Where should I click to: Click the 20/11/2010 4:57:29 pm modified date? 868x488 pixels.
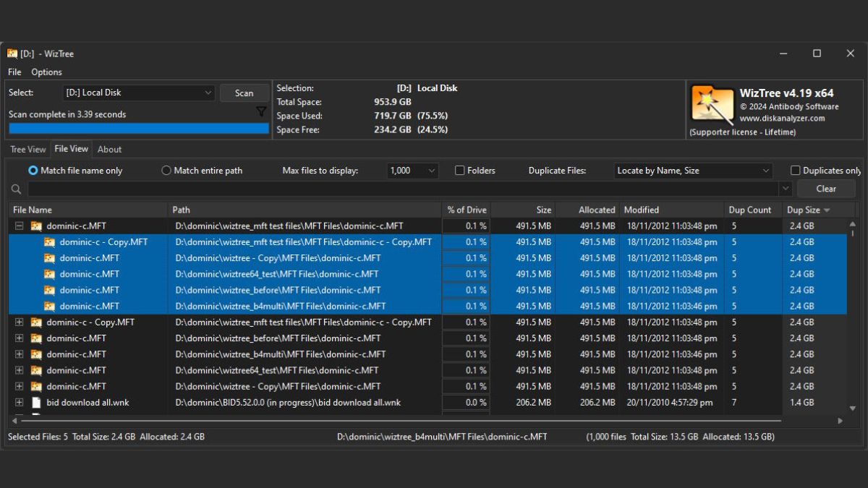point(670,403)
